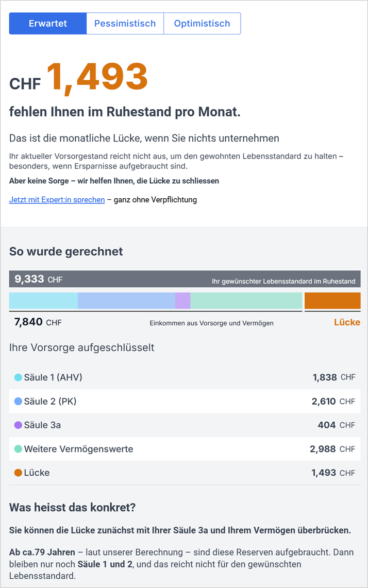Select the Säule 2 (PK) row
The image size is (368, 588).
(185, 401)
